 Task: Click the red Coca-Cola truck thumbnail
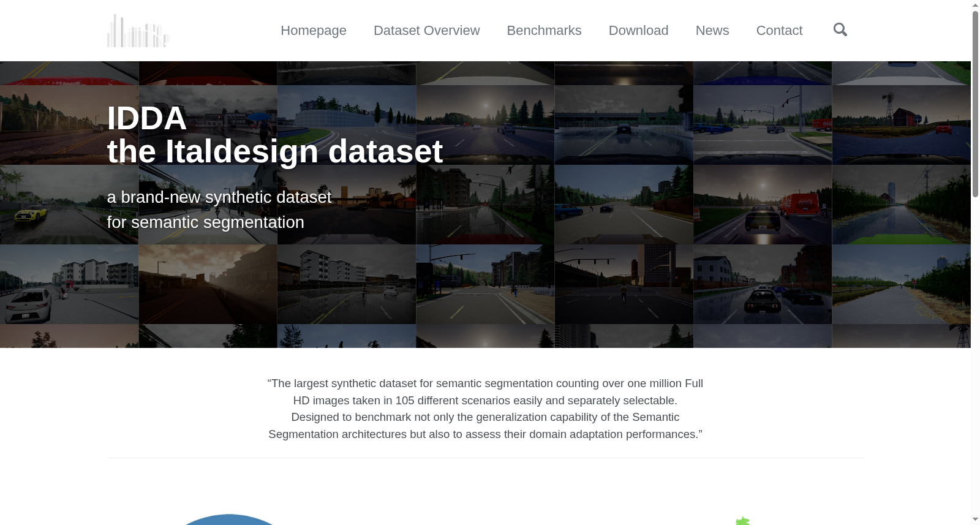(763, 205)
